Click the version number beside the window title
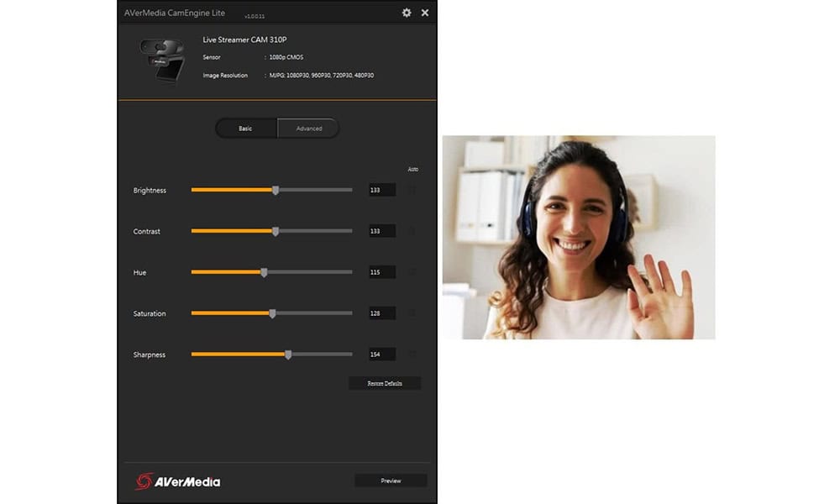Viewport: 840px width, 504px height. (255, 17)
